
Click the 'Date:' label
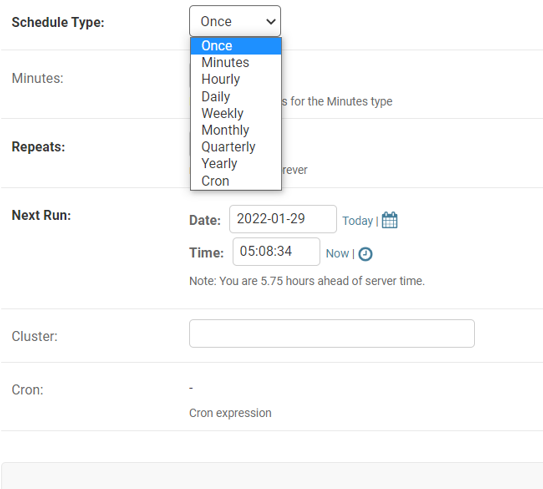coord(205,220)
